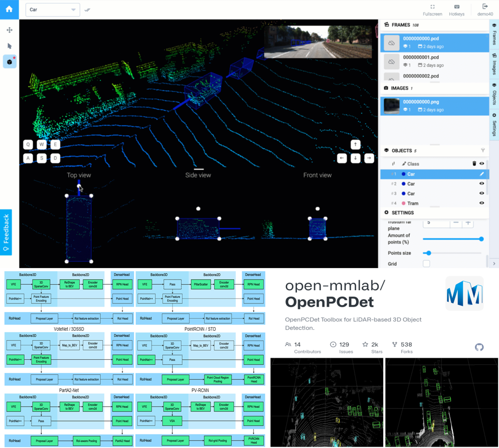Click the up arrow navigation button

point(356,145)
